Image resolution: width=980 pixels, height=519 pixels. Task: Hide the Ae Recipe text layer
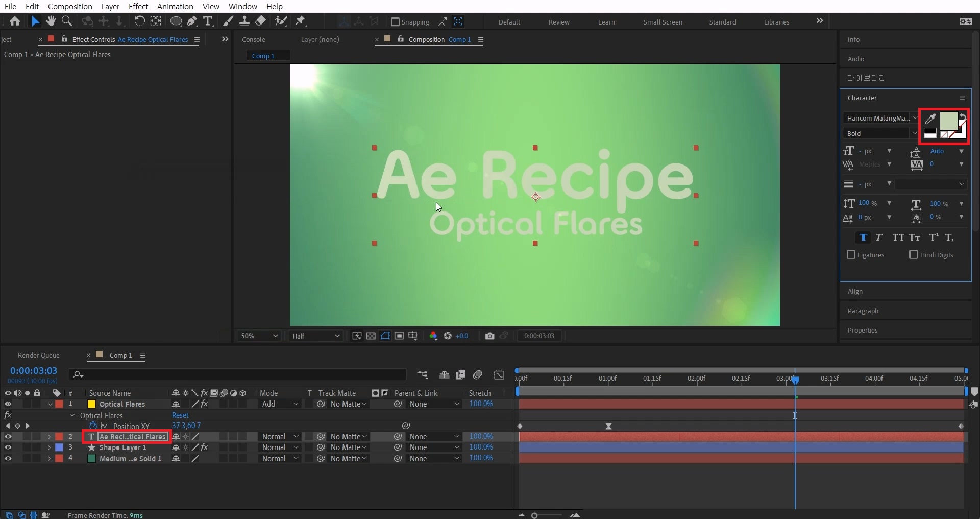[x=8, y=437]
